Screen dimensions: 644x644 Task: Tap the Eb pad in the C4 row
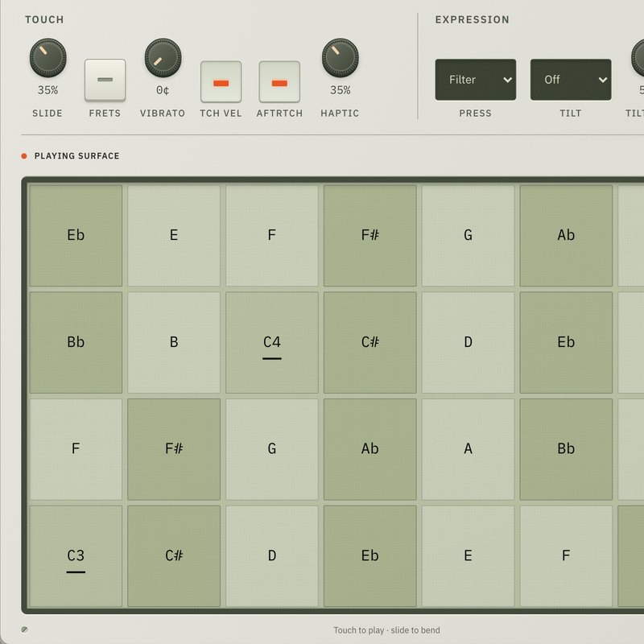pyautogui.click(x=566, y=343)
